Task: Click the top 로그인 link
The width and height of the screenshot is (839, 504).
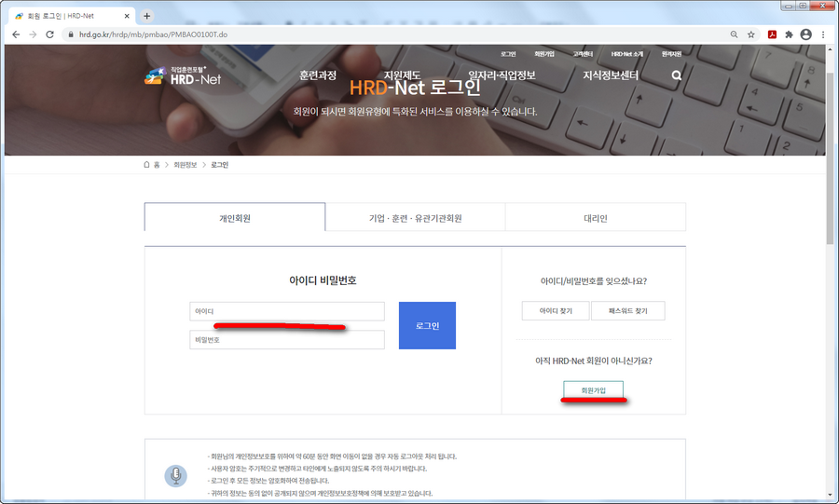Action: [508, 54]
